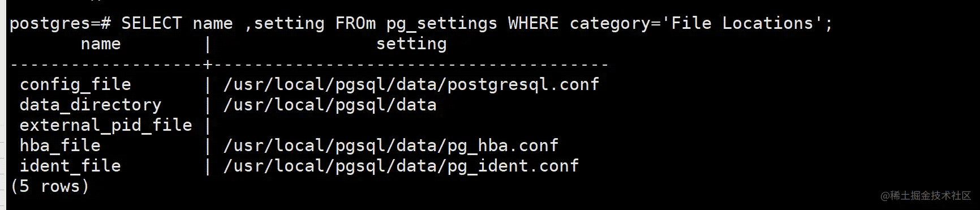Click the external_pid_file row name
Screen dimensions: 980x210
click(x=106, y=126)
